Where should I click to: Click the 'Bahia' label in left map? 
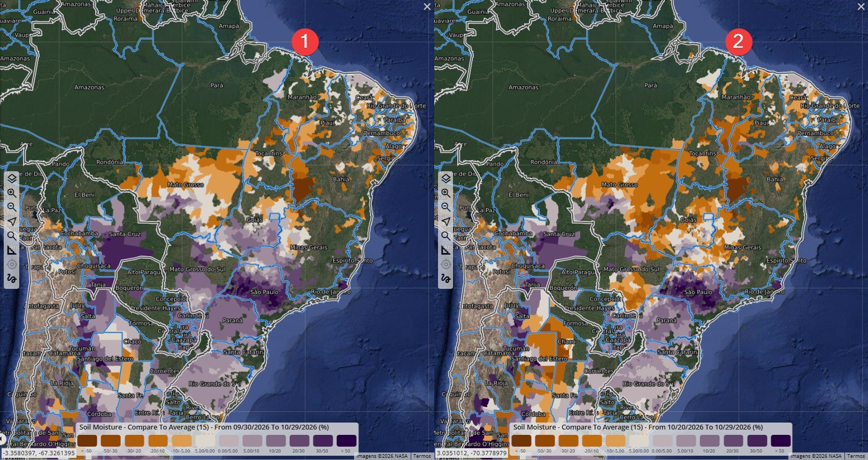coord(341,179)
